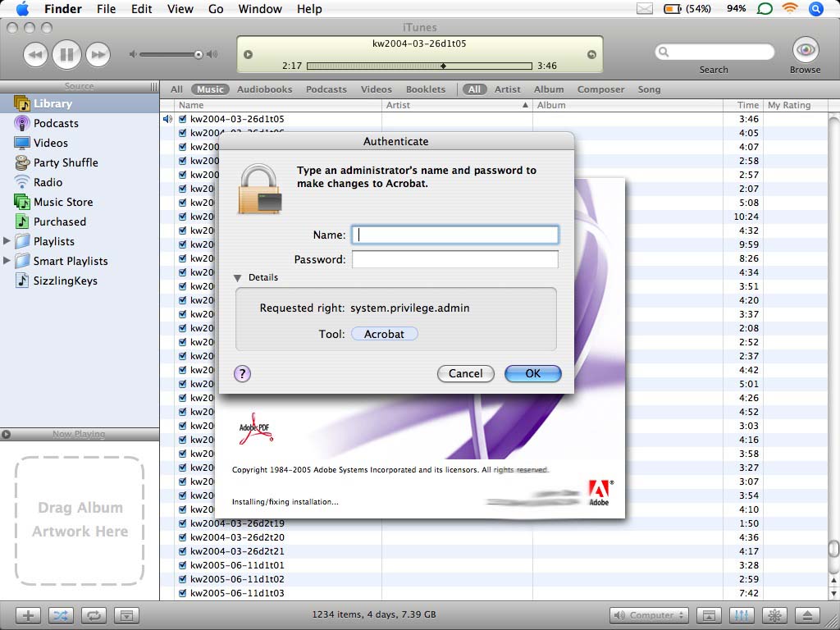Uncheck the kw2005-06-11d1t03 track
The image size is (840, 630).
tap(183, 593)
